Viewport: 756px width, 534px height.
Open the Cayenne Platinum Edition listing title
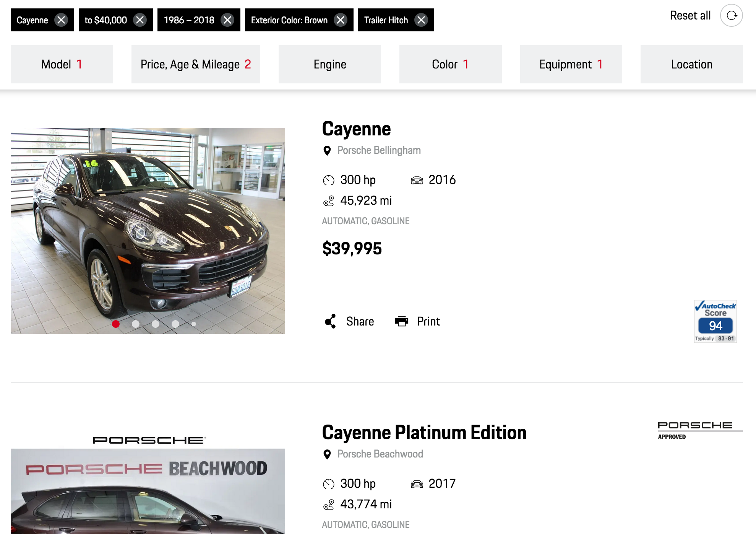tap(424, 433)
